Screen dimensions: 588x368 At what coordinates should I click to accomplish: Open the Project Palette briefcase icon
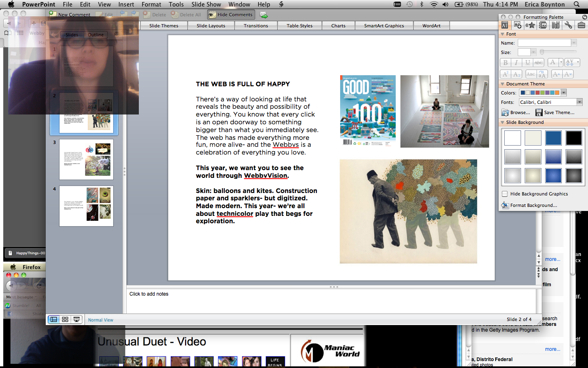[581, 25]
